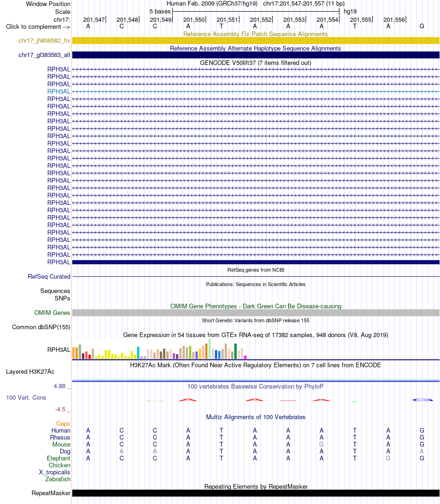This screenshot has height=504, width=440.
Task: Open 'Reference Assembly Alternate Haplotype Sequence Alignments' title
Action: (x=256, y=49)
